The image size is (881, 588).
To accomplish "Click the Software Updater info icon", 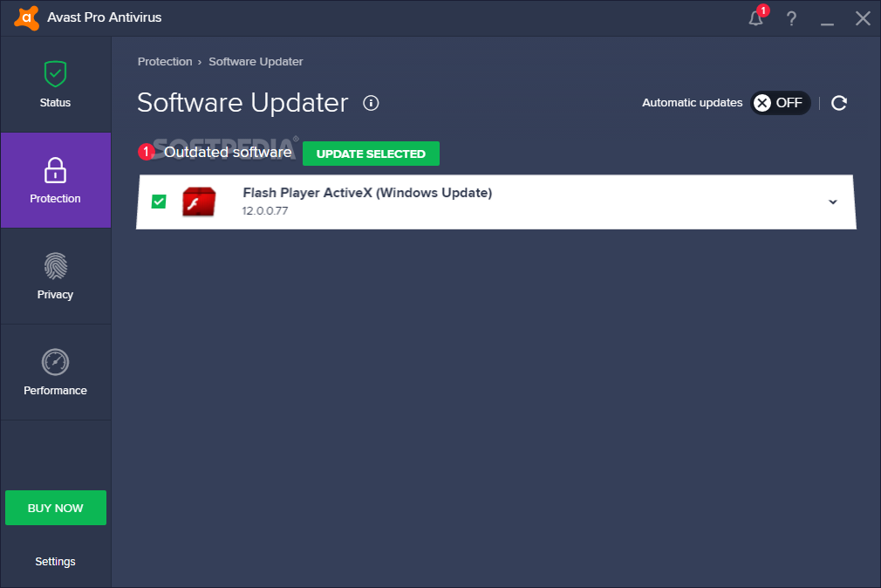I will tap(371, 103).
